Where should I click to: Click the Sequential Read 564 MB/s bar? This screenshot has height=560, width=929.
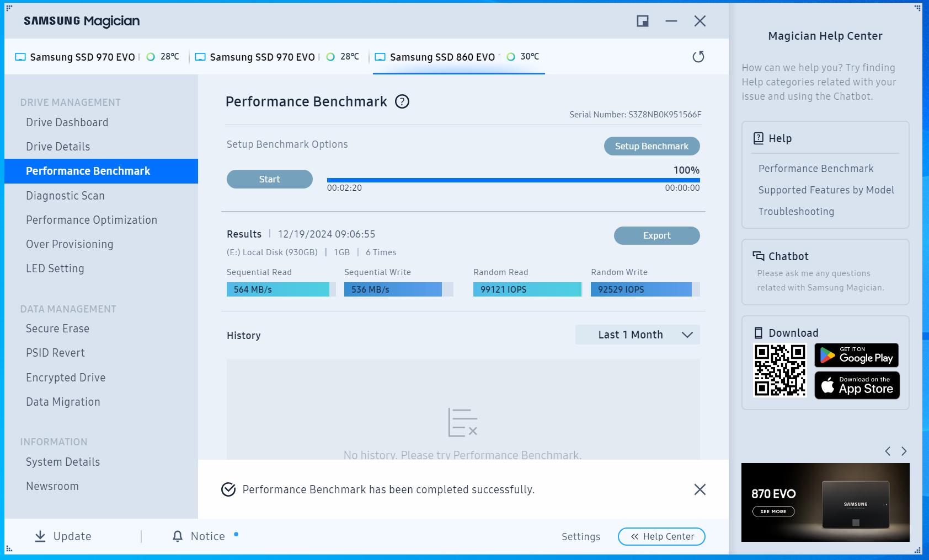coord(281,289)
